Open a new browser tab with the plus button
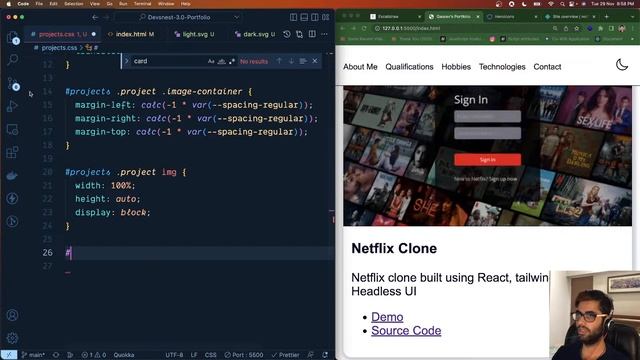The image size is (640, 360). [x=607, y=17]
